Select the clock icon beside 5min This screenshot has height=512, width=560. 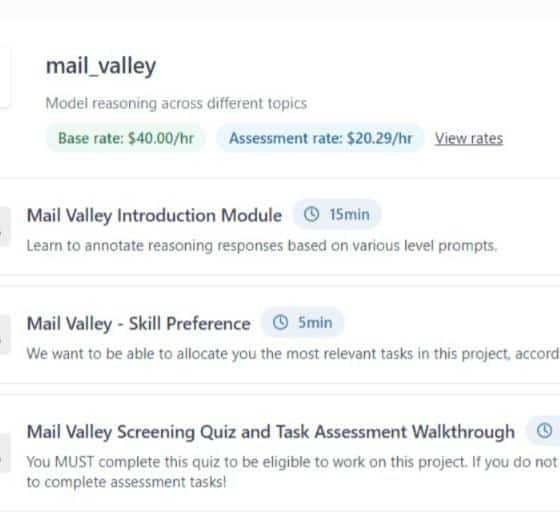click(280, 322)
